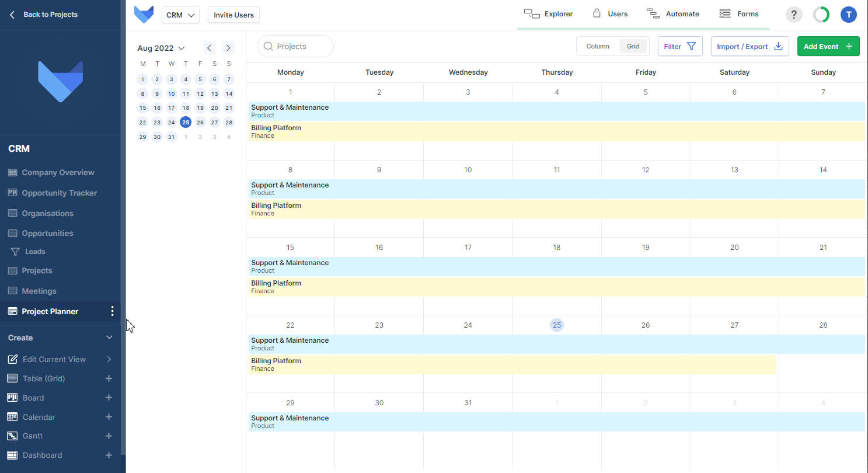The height and width of the screenshot is (473, 868).
Task: Open the Explorer tab
Action: [x=548, y=14]
